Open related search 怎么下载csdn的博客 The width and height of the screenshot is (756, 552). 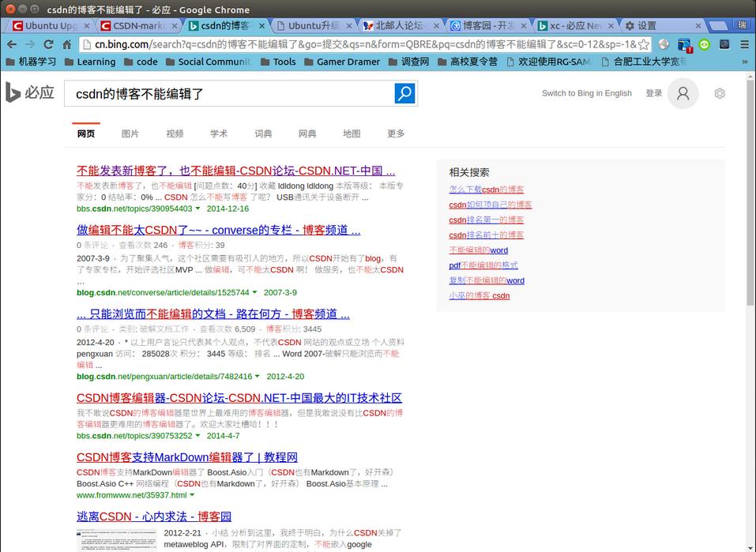pos(487,190)
